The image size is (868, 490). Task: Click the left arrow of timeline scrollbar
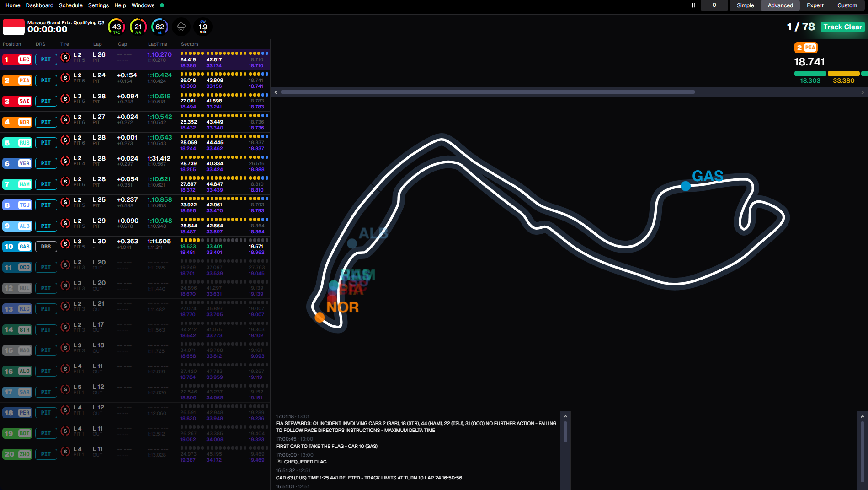(x=276, y=92)
